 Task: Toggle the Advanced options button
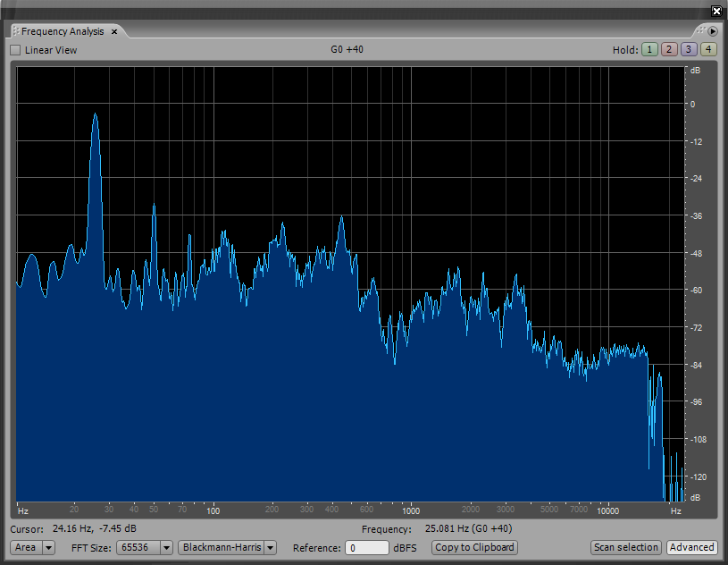(691, 547)
